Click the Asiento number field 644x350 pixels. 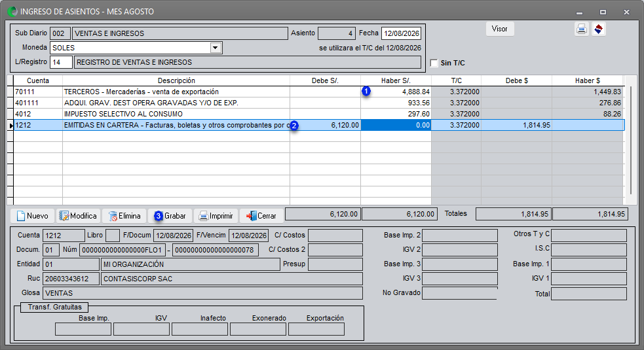coord(336,33)
